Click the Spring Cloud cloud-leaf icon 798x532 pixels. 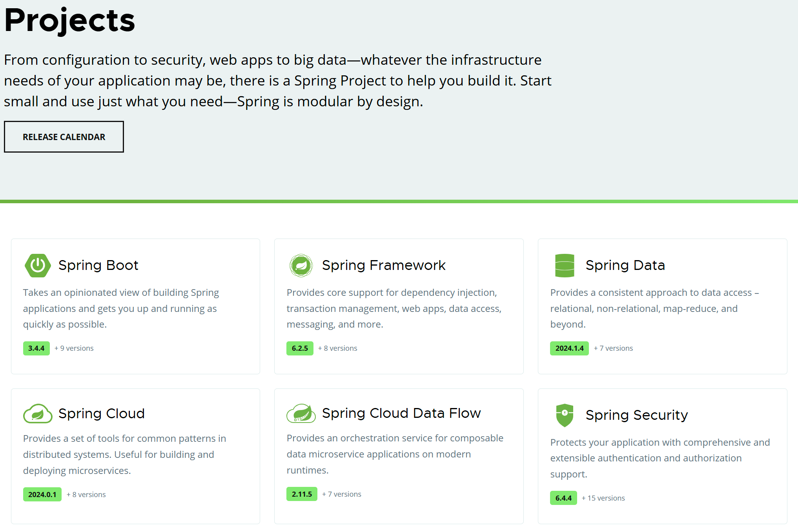click(38, 414)
